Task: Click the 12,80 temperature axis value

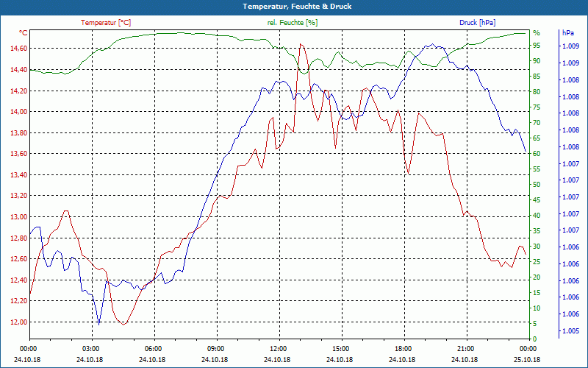Action: 18,238
